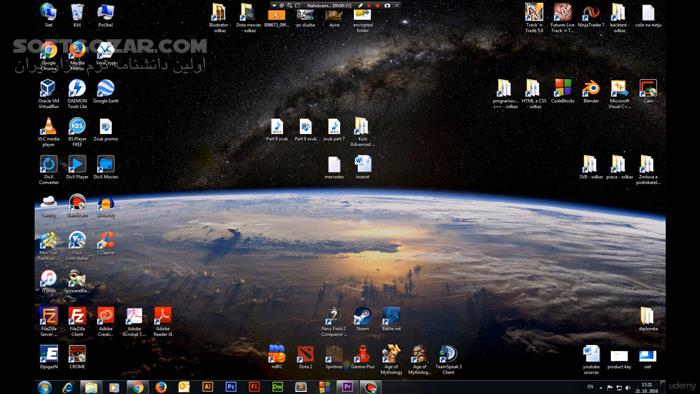This screenshot has height=394, width=700.
Task: Open the Počítač computer icon
Action: point(106,15)
